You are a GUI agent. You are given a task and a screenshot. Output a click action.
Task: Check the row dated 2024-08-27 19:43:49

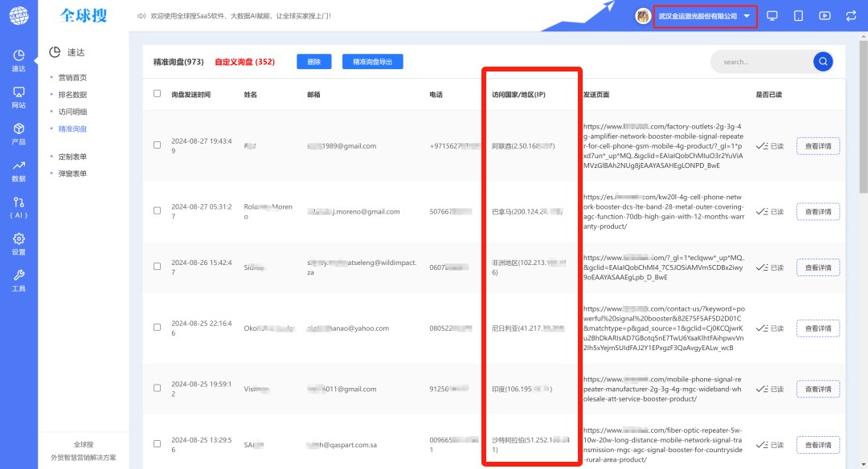[157, 145]
